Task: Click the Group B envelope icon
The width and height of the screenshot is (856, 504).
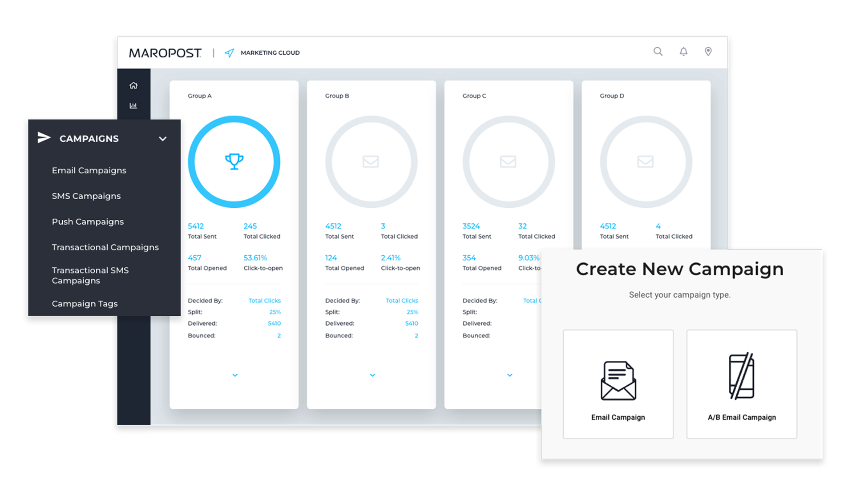Action: (371, 161)
